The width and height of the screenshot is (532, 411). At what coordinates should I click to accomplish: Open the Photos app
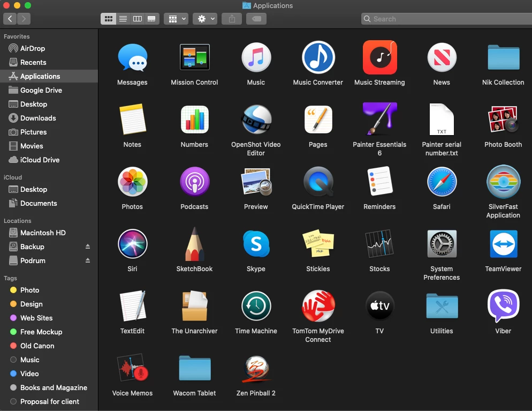click(x=132, y=182)
